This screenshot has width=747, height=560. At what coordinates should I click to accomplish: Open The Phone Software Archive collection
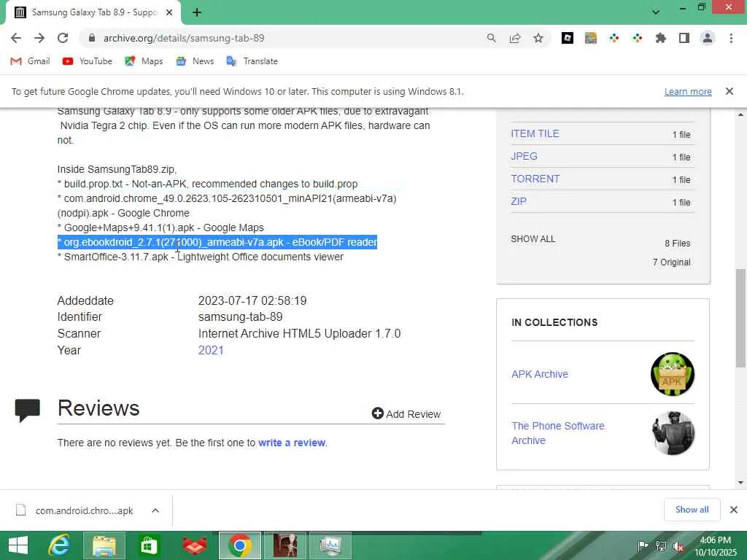[558, 433]
